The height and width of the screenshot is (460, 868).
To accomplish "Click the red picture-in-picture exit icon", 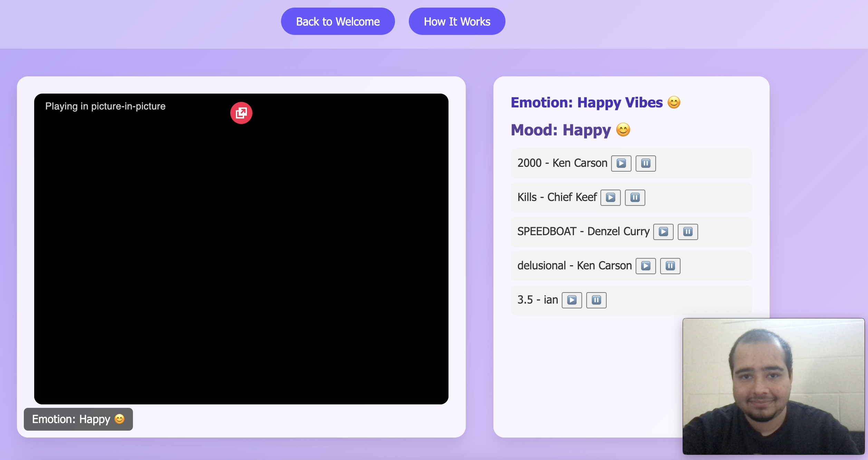I will tap(241, 113).
